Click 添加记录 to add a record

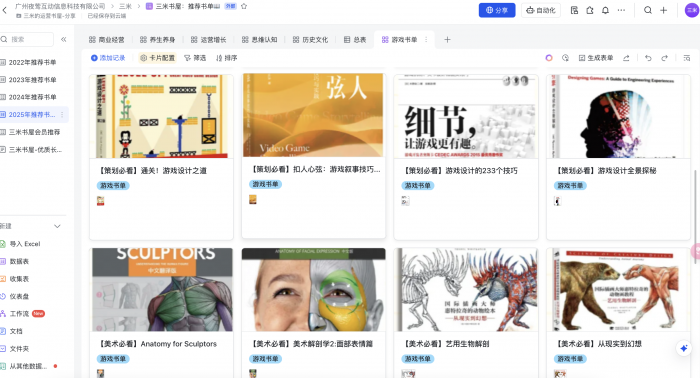[x=108, y=58]
